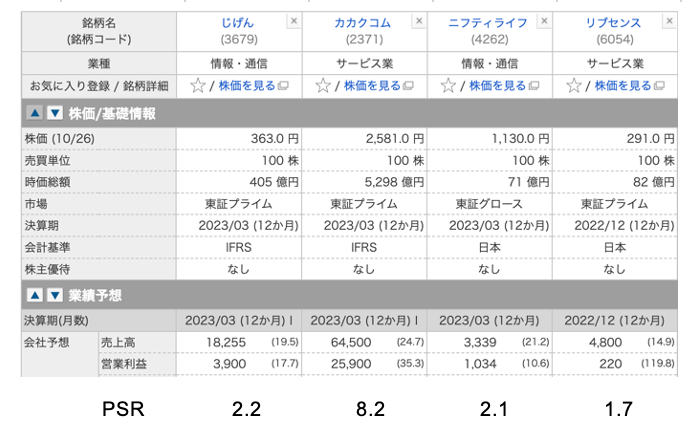Screen dimensions: 698x424
Task: Add カカクコム to favorites using star
Action: tap(323, 86)
